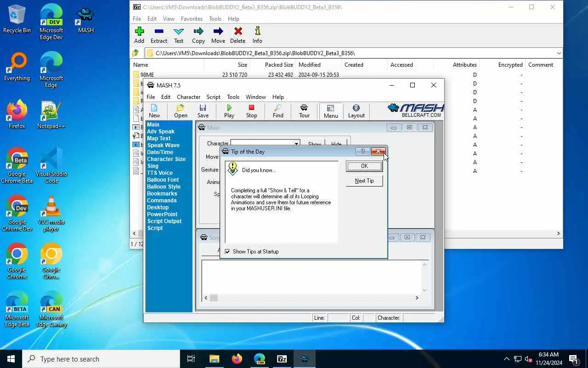Click the taskbar clock showing 6:34 AM
The width and height of the screenshot is (588, 368).
(x=548, y=359)
